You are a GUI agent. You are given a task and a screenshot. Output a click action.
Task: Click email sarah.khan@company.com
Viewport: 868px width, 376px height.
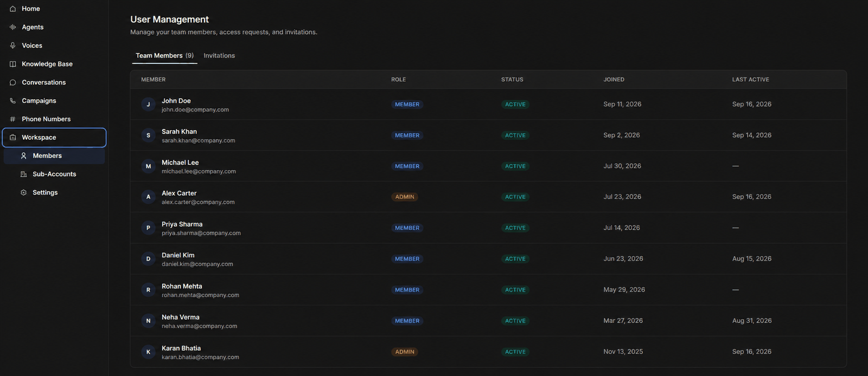click(199, 141)
